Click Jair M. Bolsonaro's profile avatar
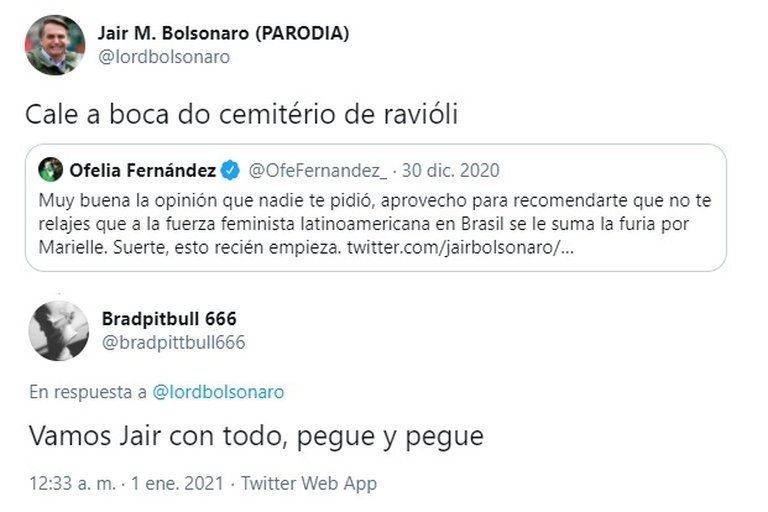The image size is (768, 512). 55,45
